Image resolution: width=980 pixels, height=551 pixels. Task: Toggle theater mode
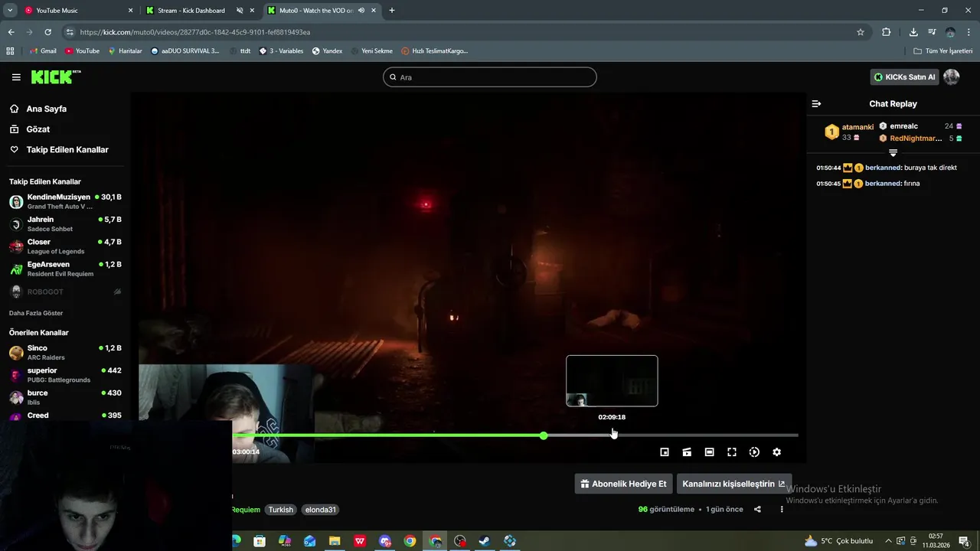(x=710, y=452)
